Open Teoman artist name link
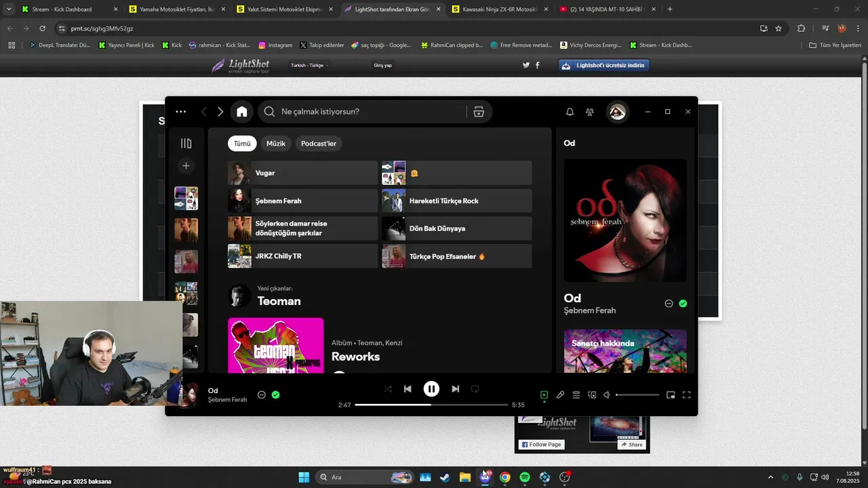 279,301
